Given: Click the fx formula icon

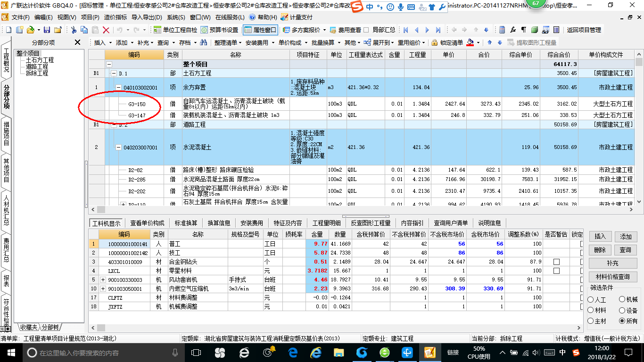Looking at the screenshot, I should [513, 30].
